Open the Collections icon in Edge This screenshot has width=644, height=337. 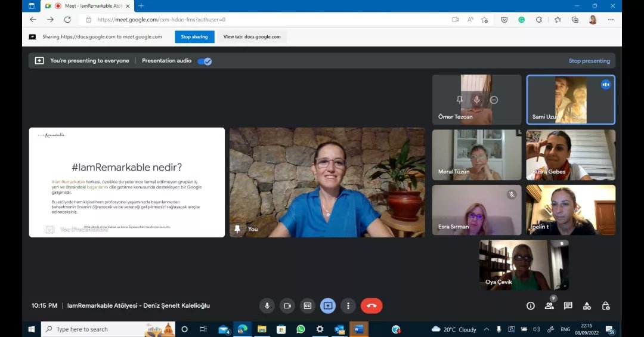pos(575,19)
